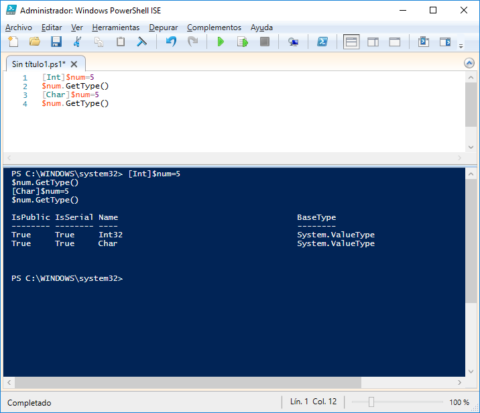Create a new script with New icon
Viewport: 480px width, 413px height.
click(x=13, y=42)
